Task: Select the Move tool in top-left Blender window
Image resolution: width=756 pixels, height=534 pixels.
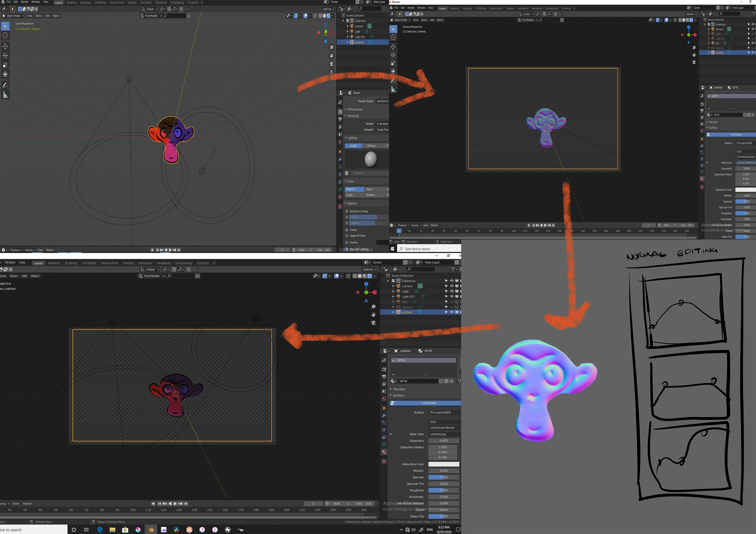Action: [x=5, y=46]
